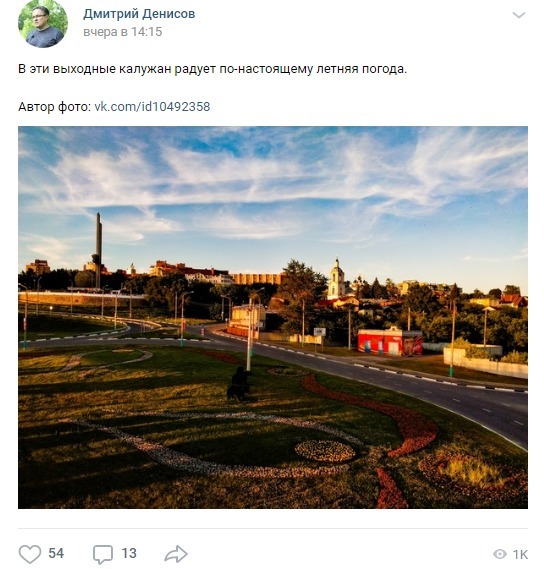Like the post with the heart icon
544x569 pixels.
29,554
